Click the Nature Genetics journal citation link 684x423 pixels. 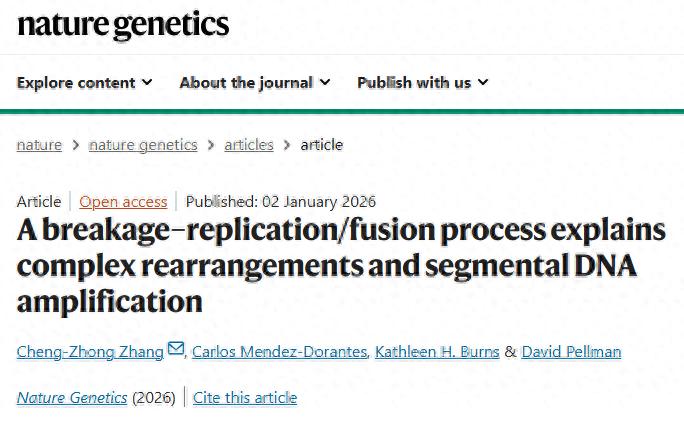tap(72, 397)
